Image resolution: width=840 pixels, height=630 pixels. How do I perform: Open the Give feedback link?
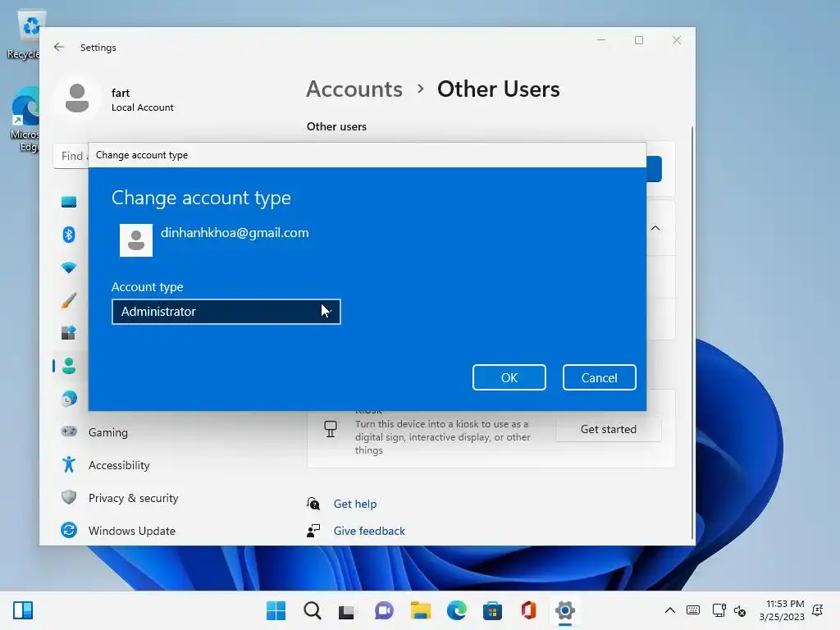pos(369,531)
